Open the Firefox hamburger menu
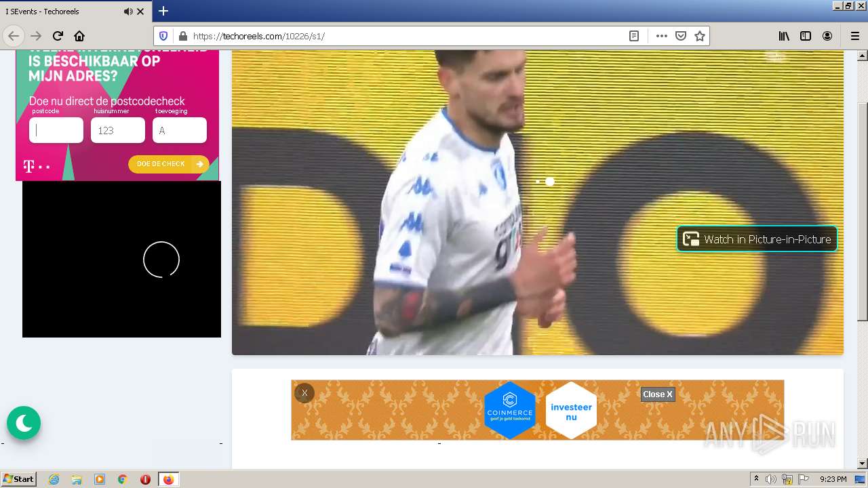Screen dimensions: 868x488 click(x=854, y=36)
